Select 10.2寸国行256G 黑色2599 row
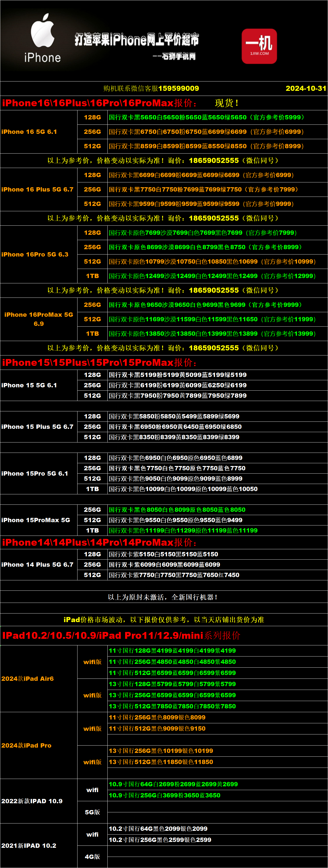Screen dimensions: 328x868 pos(218,840)
